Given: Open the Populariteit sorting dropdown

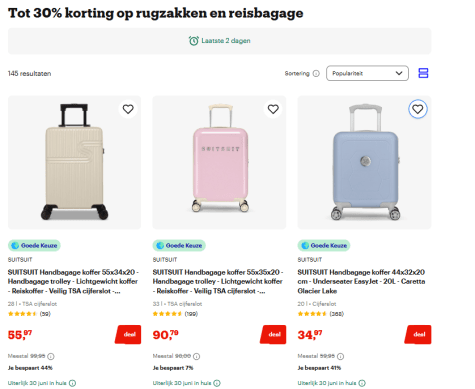Looking at the screenshot, I should [x=367, y=73].
